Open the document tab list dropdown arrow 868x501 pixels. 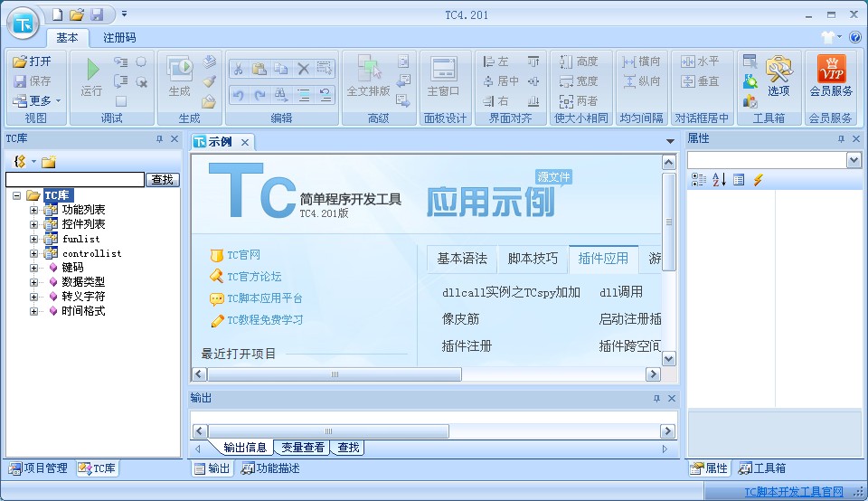click(670, 141)
